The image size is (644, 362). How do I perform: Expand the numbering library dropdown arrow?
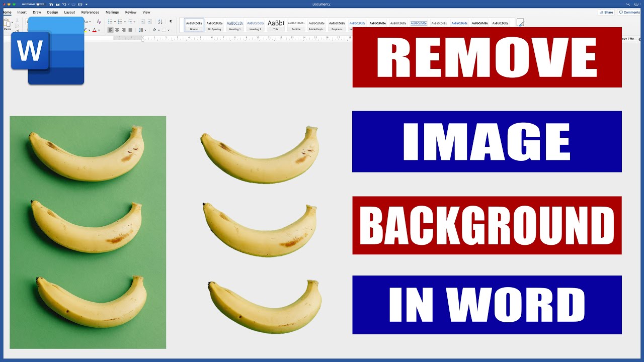coord(124,22)
